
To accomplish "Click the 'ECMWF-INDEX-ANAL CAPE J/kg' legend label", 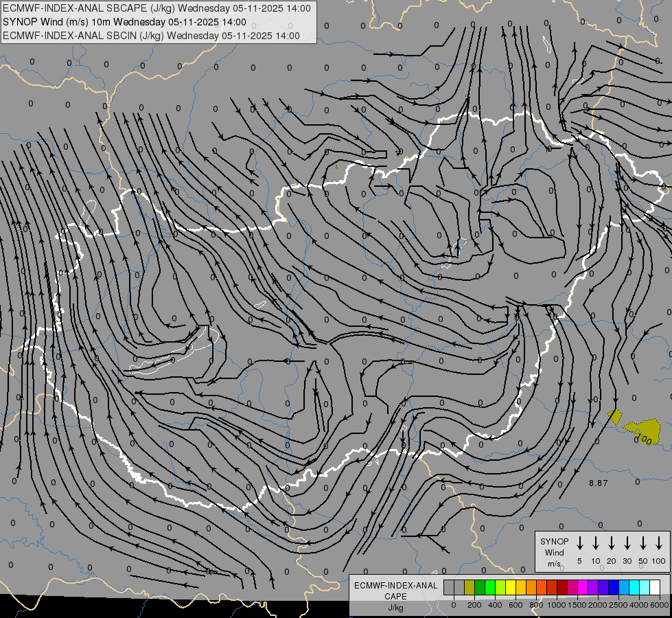I will 395,596.
